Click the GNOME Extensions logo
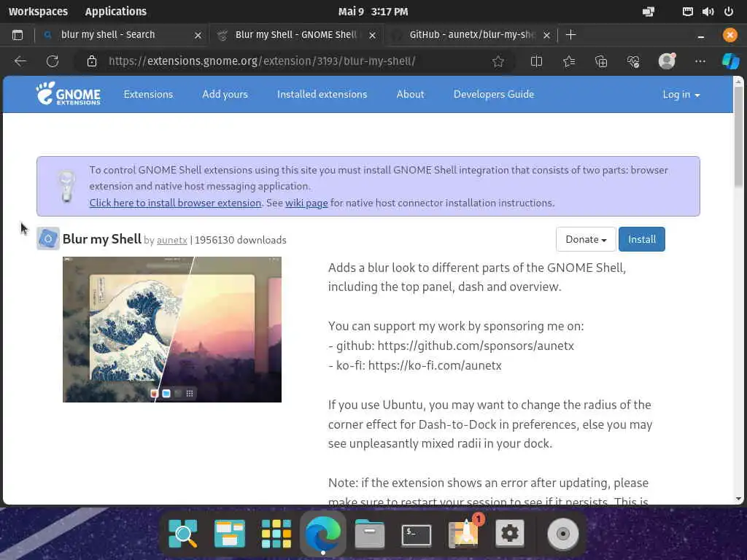The image size is (747, 560). point(68,93)
